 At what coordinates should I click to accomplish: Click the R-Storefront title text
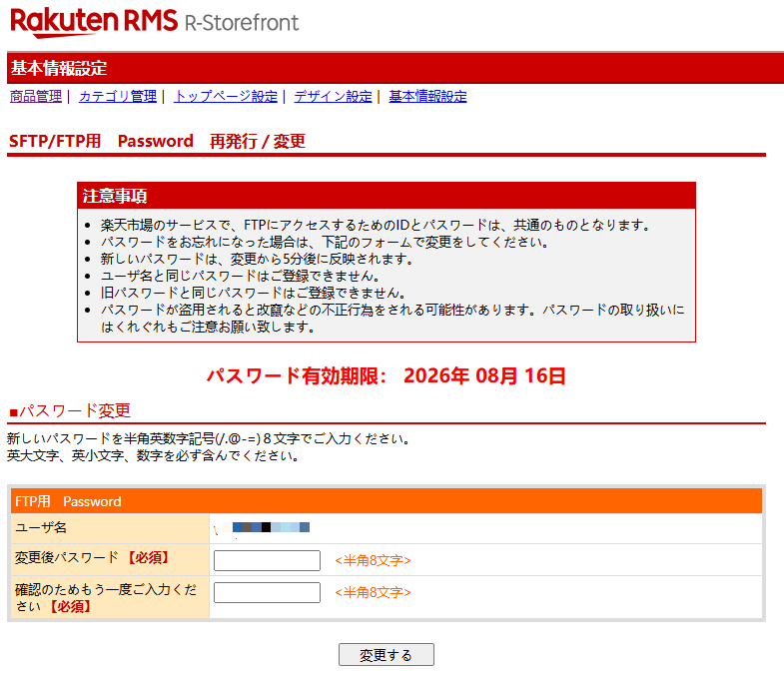pyautogui.click(x=242, y=23)
